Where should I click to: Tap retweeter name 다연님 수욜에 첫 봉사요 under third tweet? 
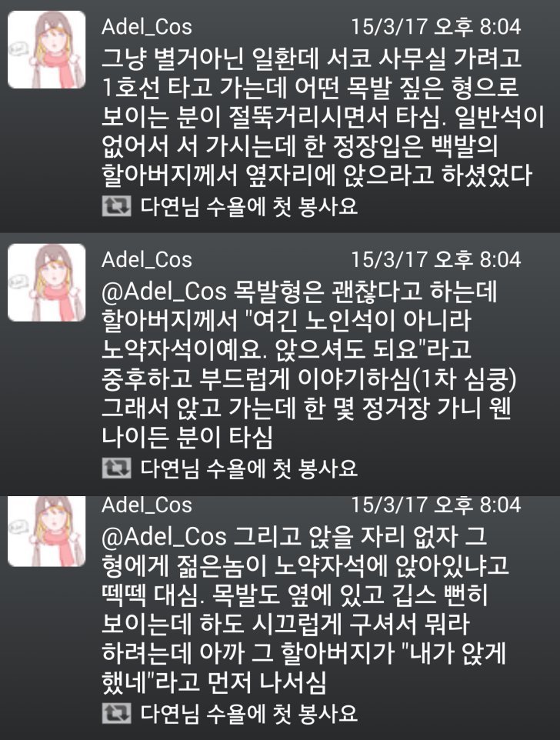pos(249,714)
